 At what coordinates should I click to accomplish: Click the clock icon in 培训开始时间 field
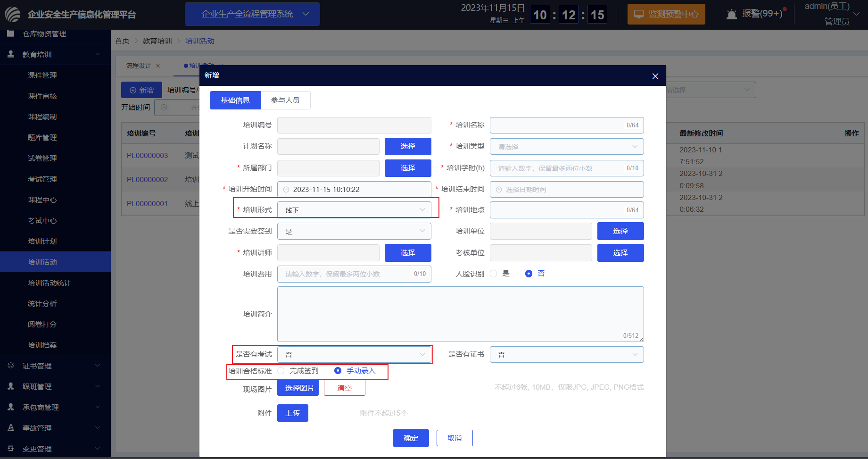[x=286, y=190]
